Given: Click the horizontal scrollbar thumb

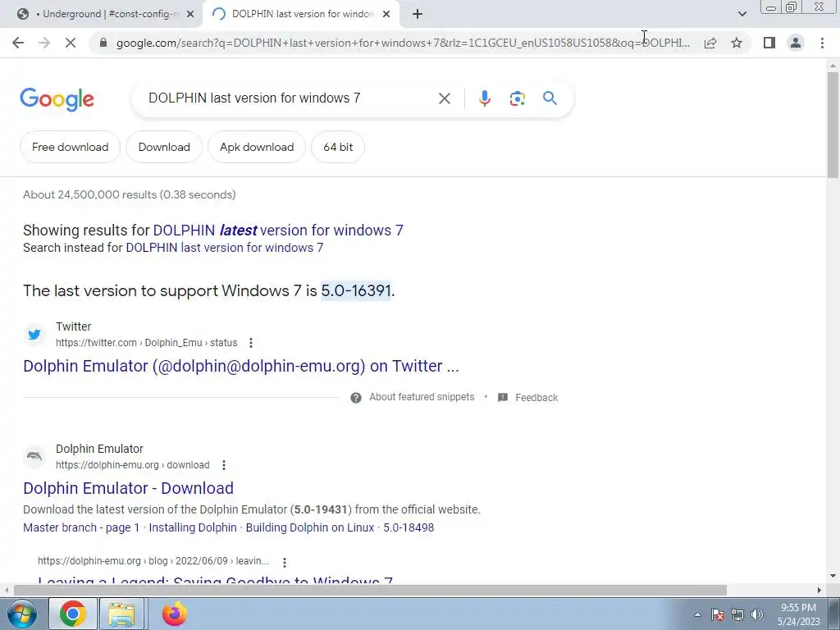Looking at the screenshot, I should click(370, 591).
